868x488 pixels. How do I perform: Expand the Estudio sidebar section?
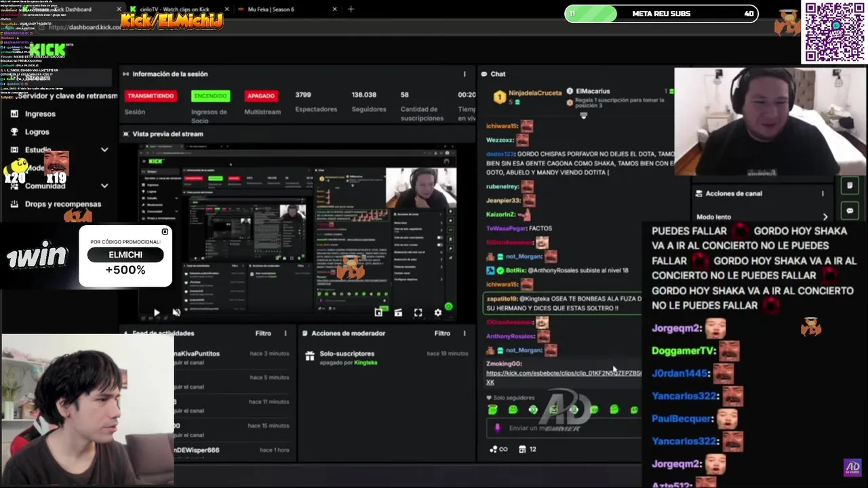[x=104, y=150]
